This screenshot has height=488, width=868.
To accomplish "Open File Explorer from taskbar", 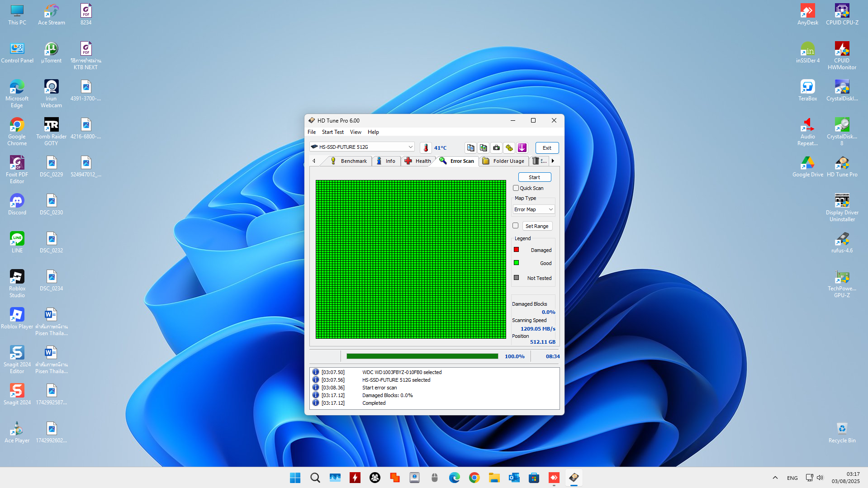I will [494, 478].
